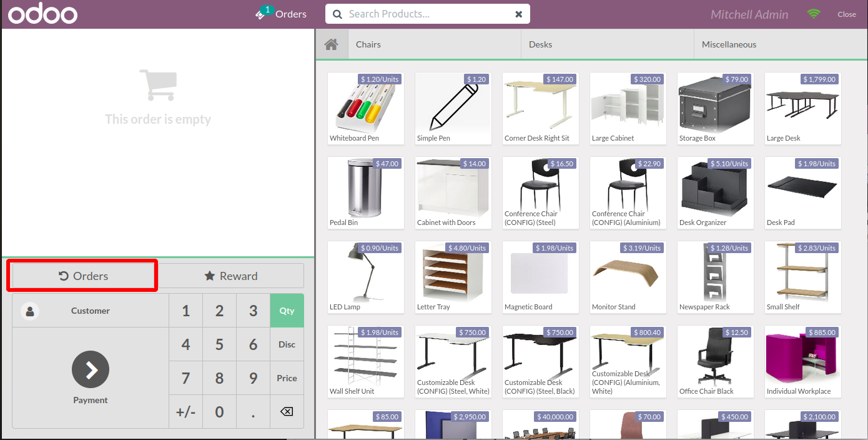
Task: Add Large Desk product
Action: pyautogui.click(x=803, y=109)
